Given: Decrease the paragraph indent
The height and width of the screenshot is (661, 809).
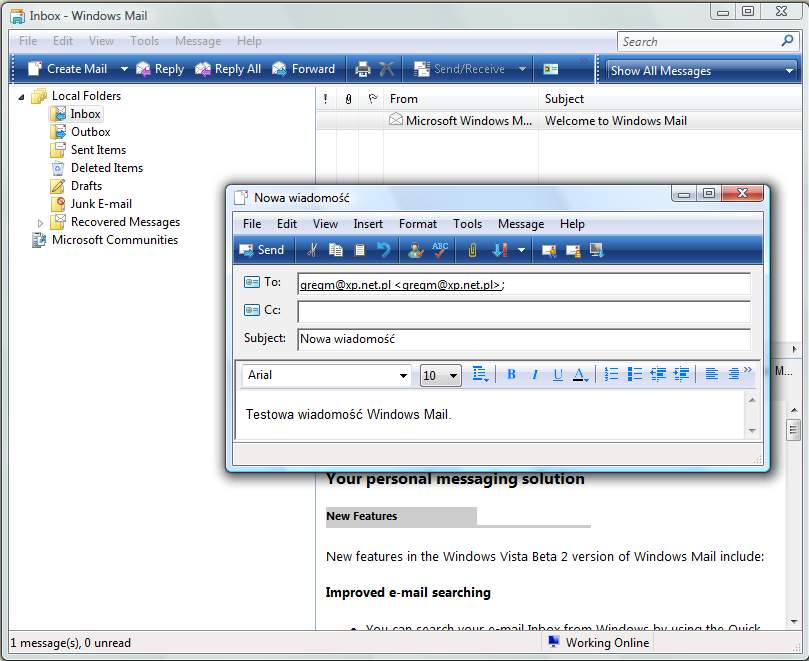Looking at the screenshot, I should click(x=658, y=374).
